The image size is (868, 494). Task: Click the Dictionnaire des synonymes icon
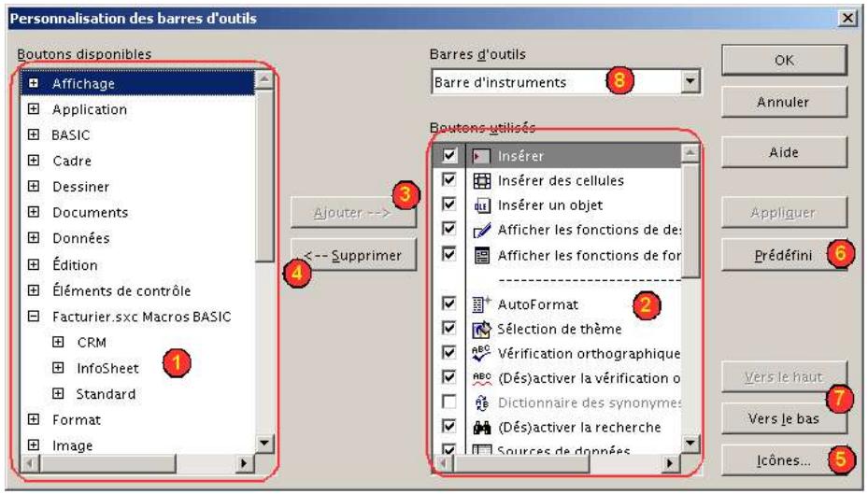[x=481, y=402]
